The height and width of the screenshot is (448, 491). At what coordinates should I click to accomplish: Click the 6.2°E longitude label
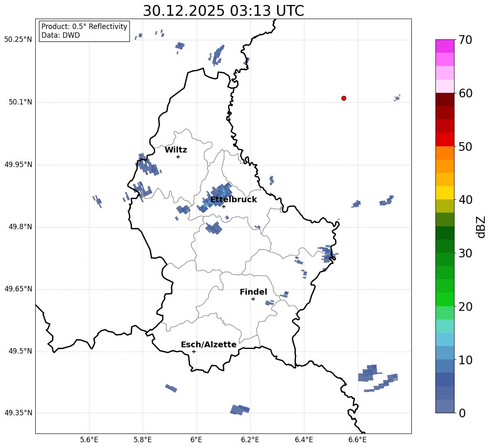point(250,440)
